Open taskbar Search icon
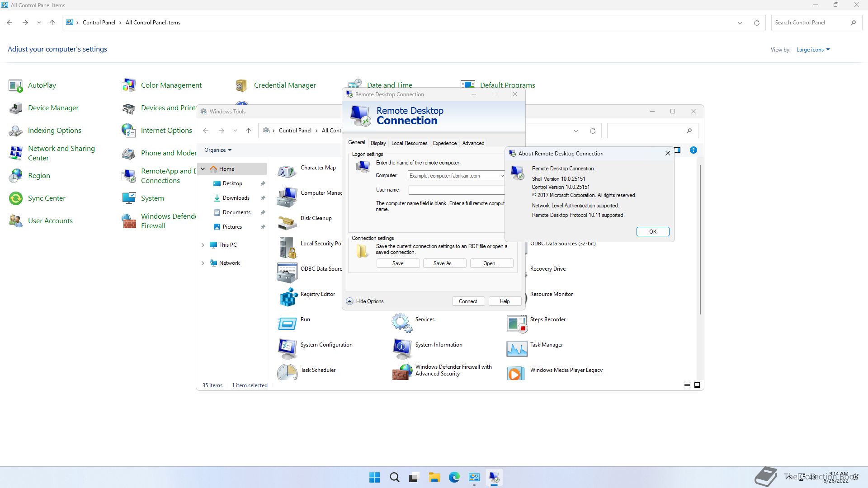The image size is (868, 488). (x=395, y=478)
